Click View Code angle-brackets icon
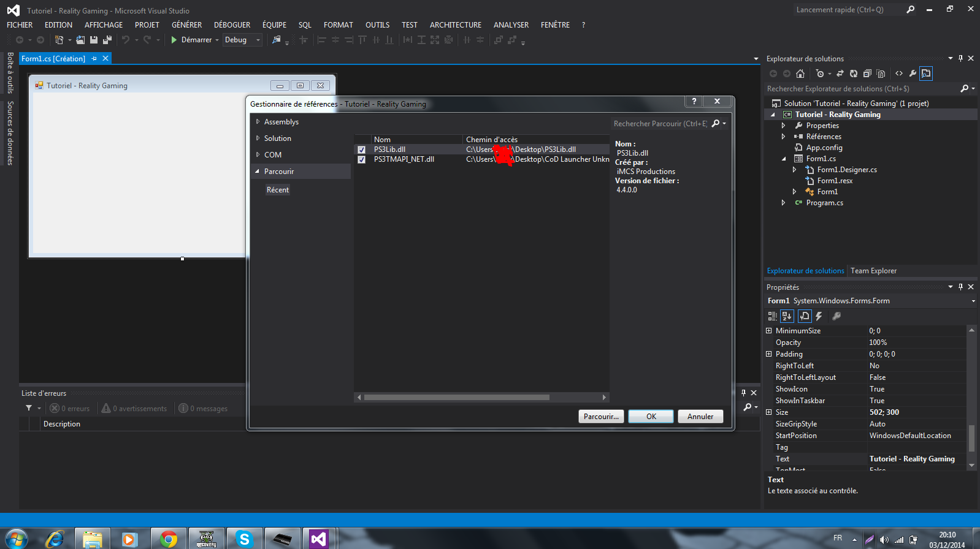The width and height of the screenshot is (980, 549). [x=899, y=74]
